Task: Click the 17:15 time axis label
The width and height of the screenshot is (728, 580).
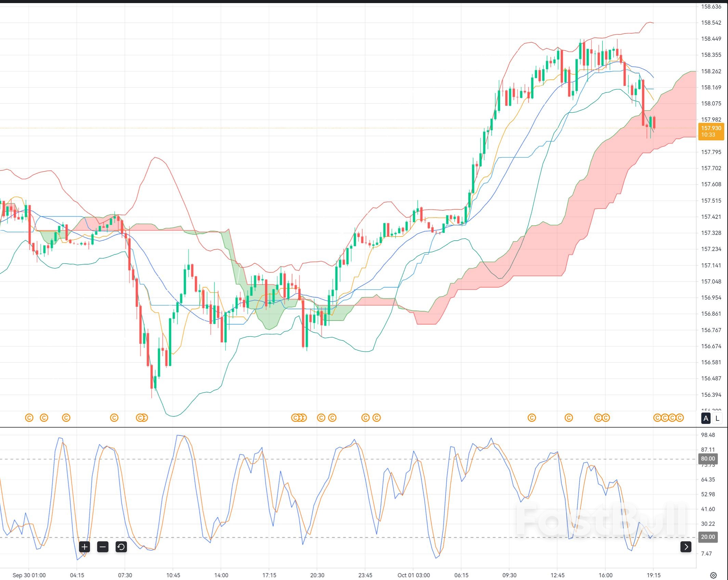Action: click(269, 575)
